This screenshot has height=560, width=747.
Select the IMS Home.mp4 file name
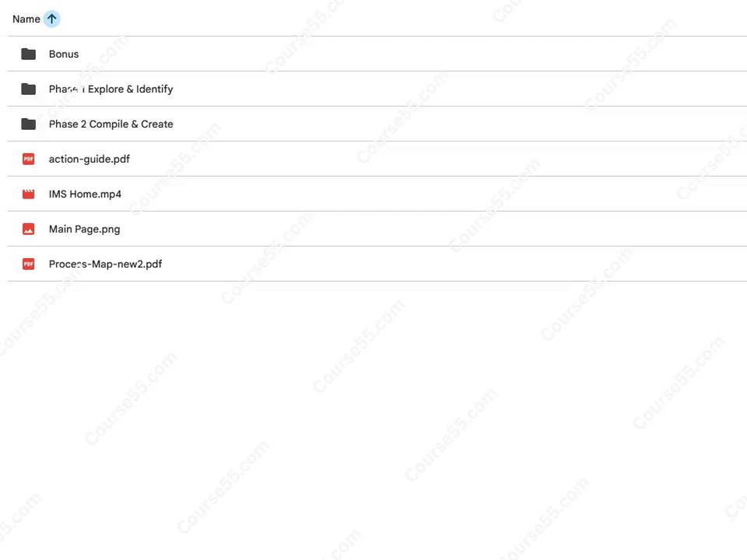pos(85,194)
